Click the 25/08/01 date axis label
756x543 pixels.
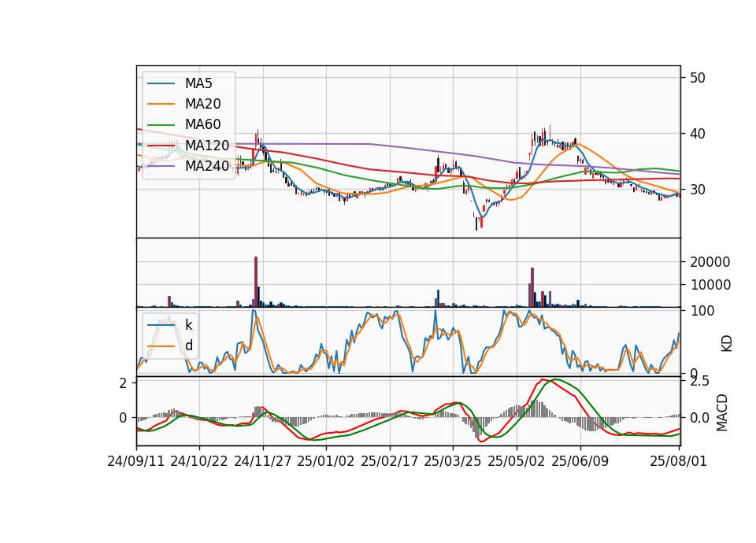(x=678, y=461)
